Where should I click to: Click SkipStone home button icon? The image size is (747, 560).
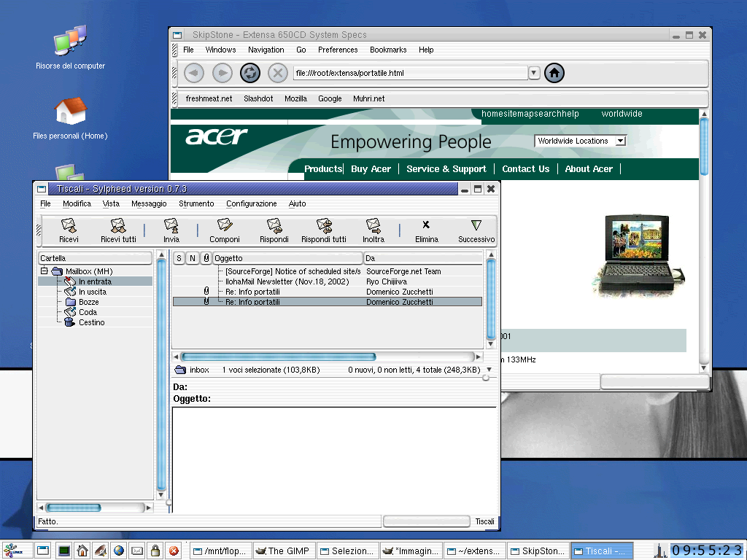pos(554,73)
